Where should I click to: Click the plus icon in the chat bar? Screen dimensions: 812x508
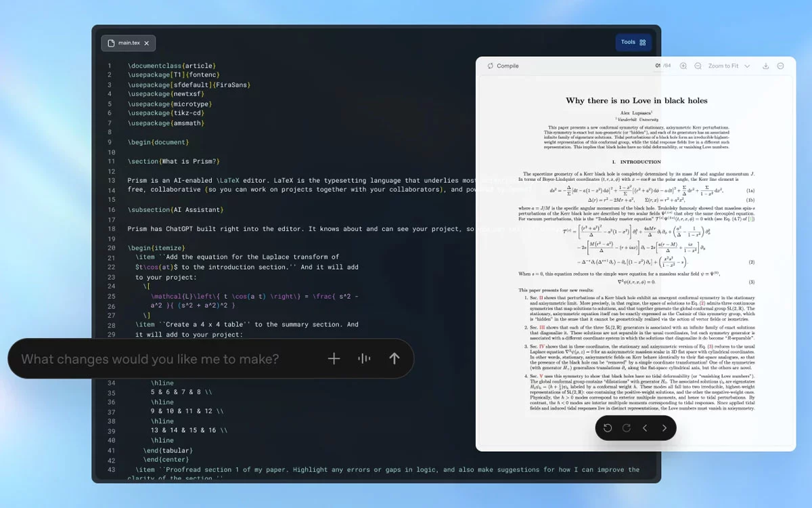(x=334, y=358)
